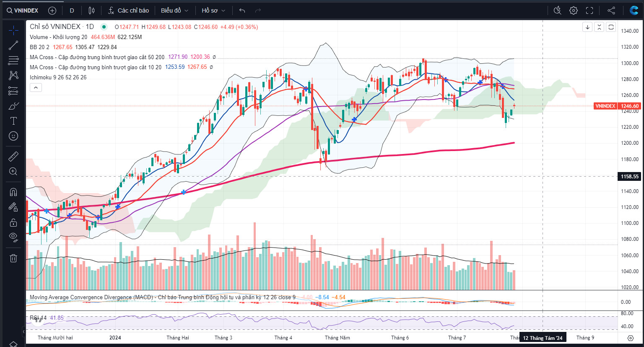The height and width of the screenshot is (347, 644).
Task: Toggle hide all drawings eye icon
Action: pyautogui.click(x=13, y=237)
